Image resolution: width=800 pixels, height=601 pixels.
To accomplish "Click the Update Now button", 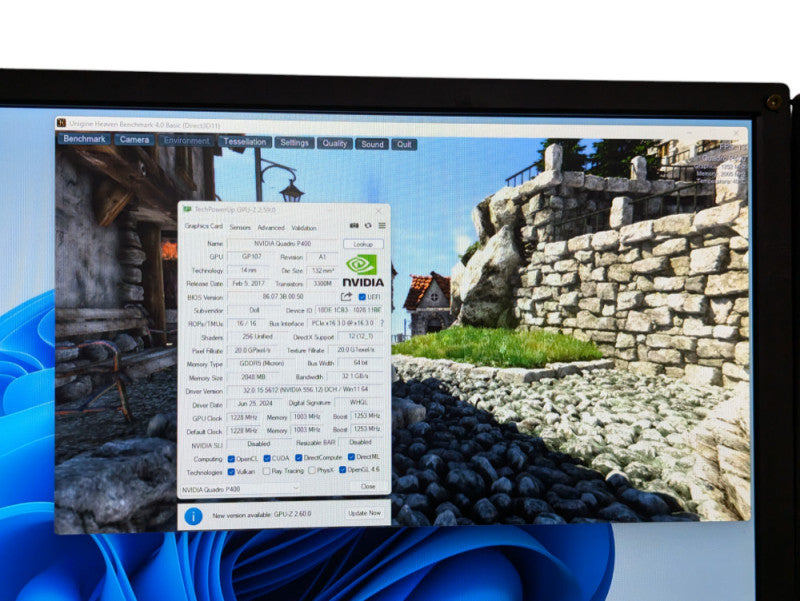I will point(364,513).
